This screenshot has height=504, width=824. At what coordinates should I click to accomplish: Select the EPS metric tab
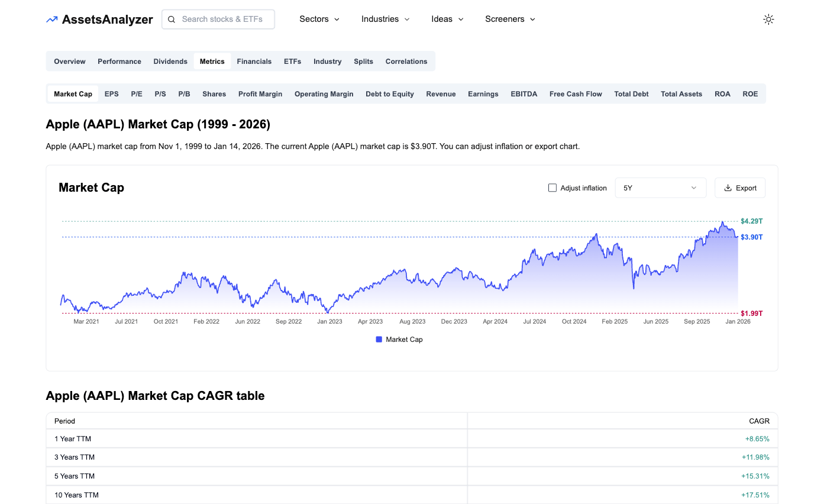[112, 94]
